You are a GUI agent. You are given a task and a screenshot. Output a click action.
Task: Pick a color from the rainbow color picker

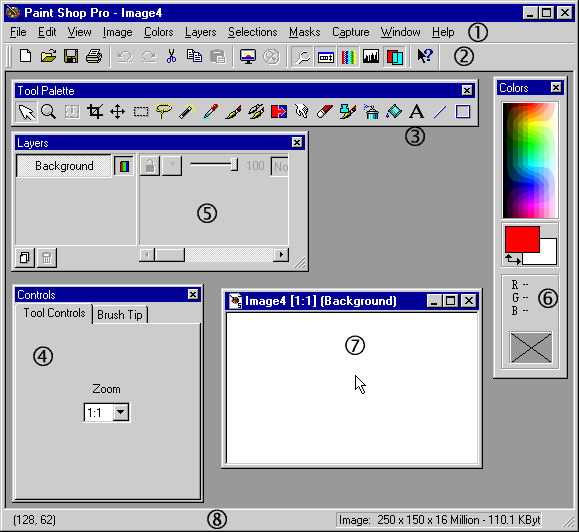pos(530,160)
